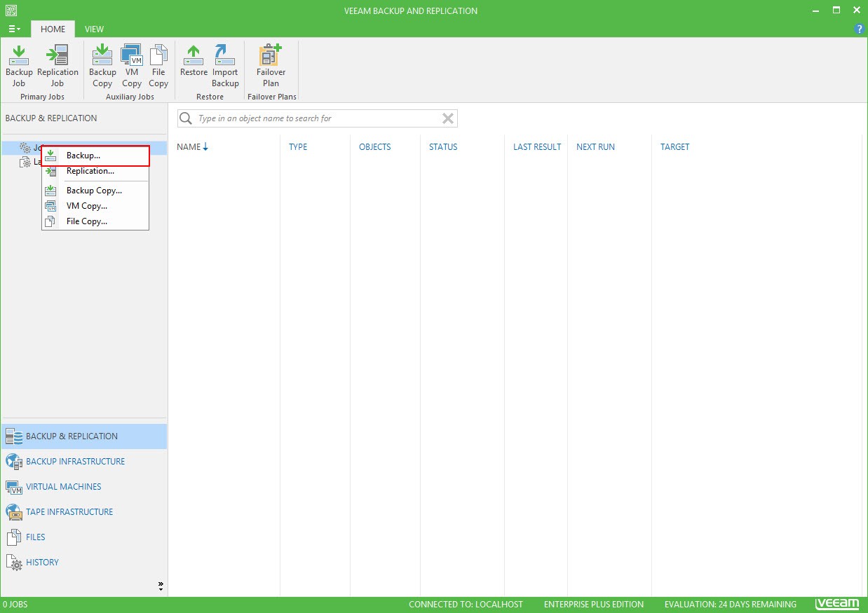Sort by the LAST RESULT column header

[537, 147]
